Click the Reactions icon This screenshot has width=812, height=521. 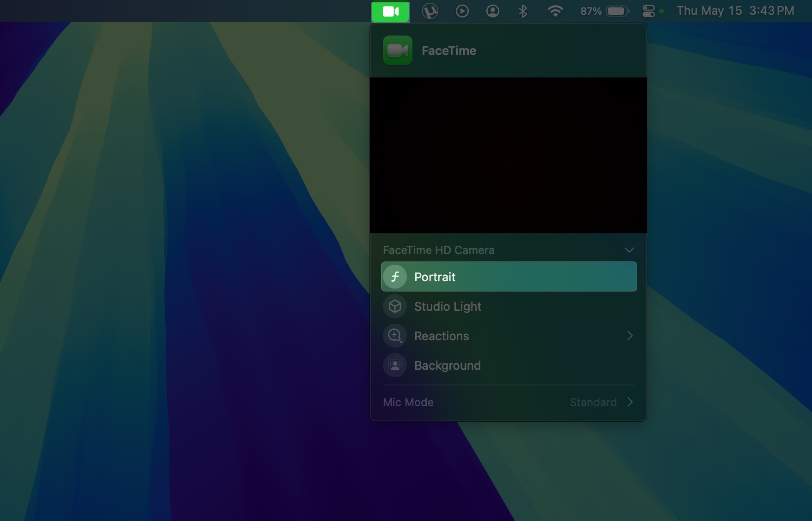point(395,336)
